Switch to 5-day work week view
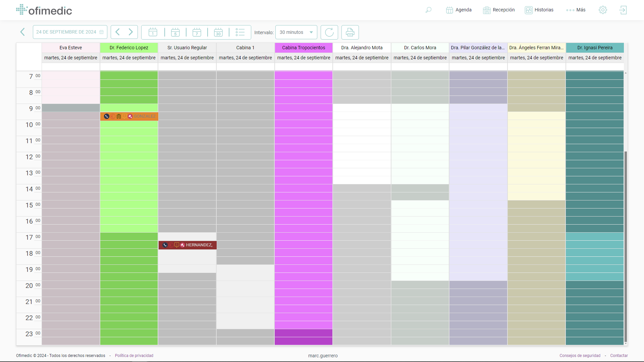644x362 pixels. [175, 32]
